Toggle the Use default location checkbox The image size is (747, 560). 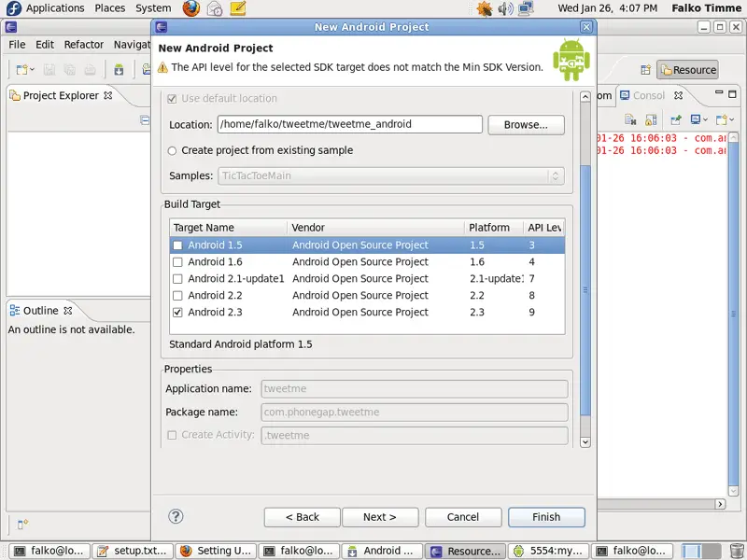click(x=172, y=99)
